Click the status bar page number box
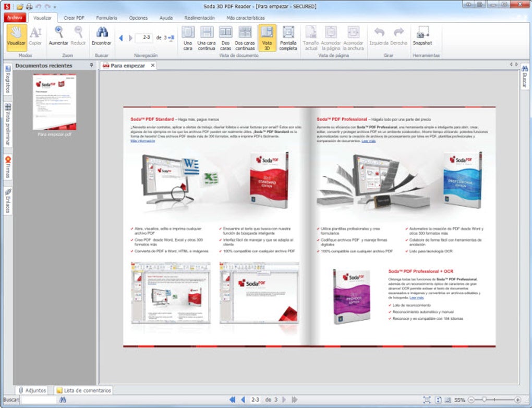The width and height of the screenshot is (532, 408). [255, 400]
